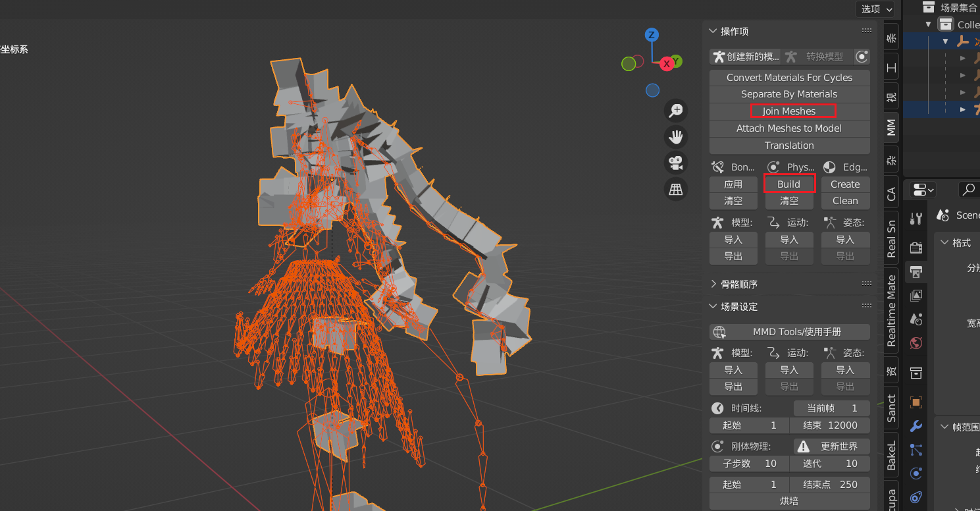Open the Output properties printer icon
This screenshot has width=980, height=511.
point(916,271)
